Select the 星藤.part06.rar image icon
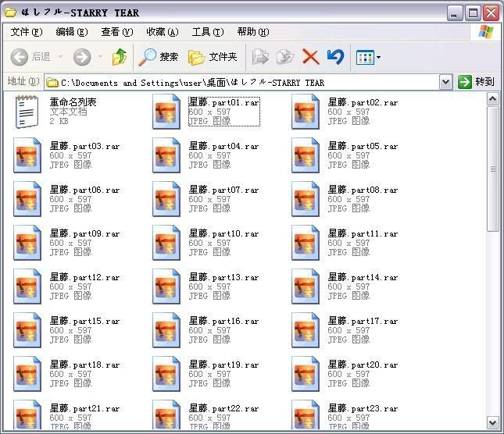Screen dimensions: 504x434 pyautogui.click(x=27, y=199)
